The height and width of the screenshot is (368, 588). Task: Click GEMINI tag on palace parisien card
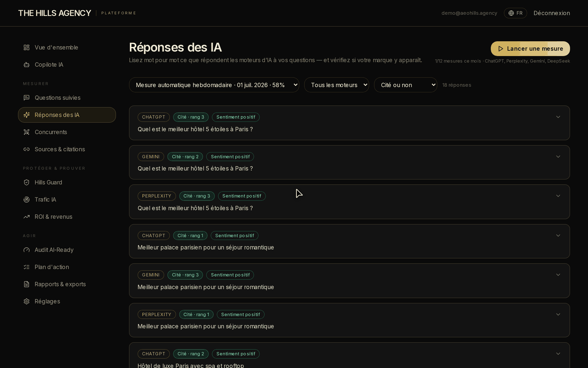(x=151, y=275)
